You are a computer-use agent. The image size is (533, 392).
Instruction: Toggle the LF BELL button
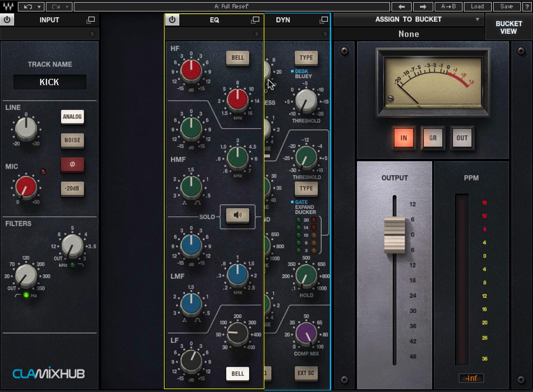click(238, 374)
